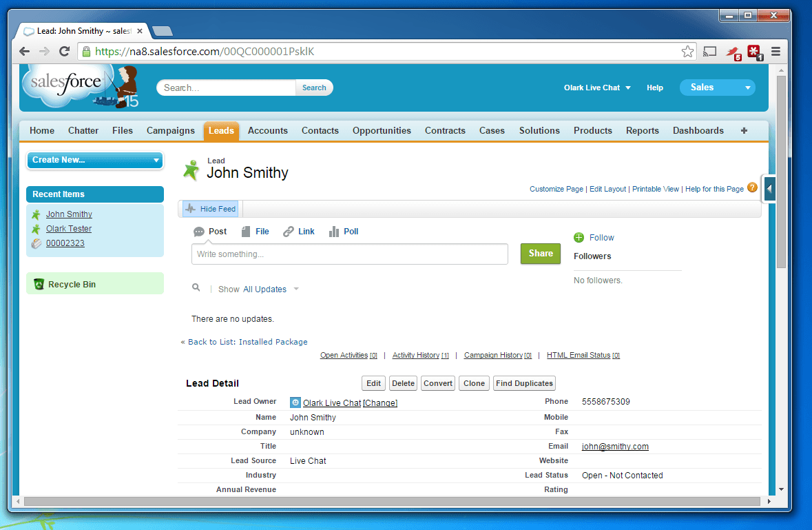Open the john@smithy.com email link
Screen dimensions: 812x530
tap(615, 447)
